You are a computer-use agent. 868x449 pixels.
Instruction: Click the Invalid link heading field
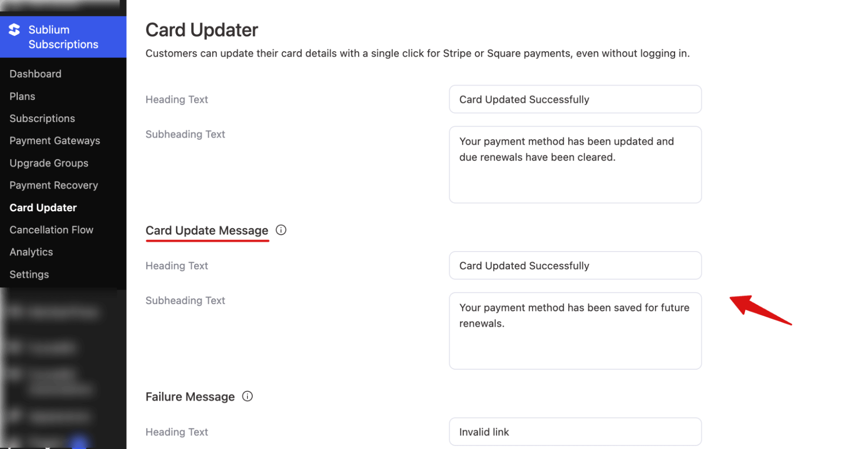(575, 432)
